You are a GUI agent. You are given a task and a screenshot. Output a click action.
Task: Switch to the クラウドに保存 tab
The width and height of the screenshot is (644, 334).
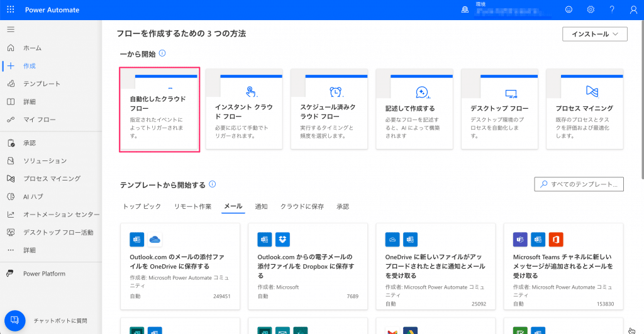click(x=303, y=207)
